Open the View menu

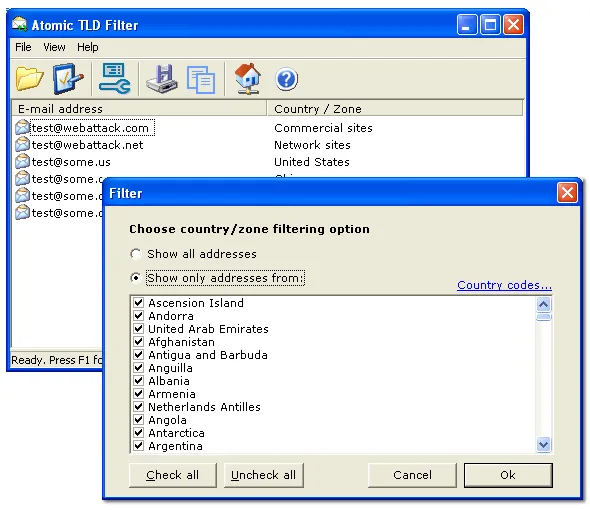(x=54, y=47)
